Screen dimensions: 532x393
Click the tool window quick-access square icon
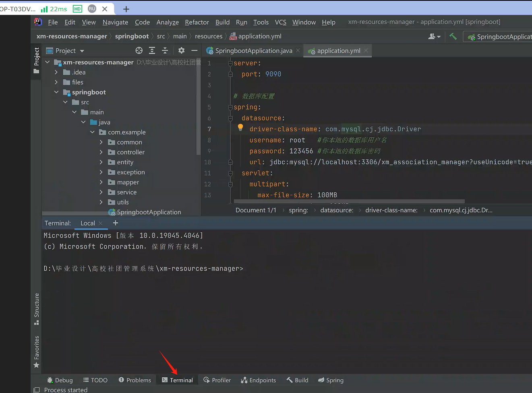[x=37, y=390]
